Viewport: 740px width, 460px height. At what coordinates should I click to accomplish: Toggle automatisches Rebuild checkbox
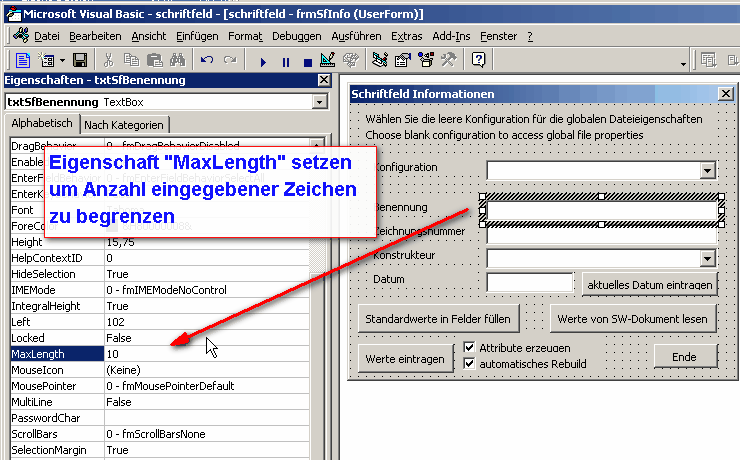(469, 364)
